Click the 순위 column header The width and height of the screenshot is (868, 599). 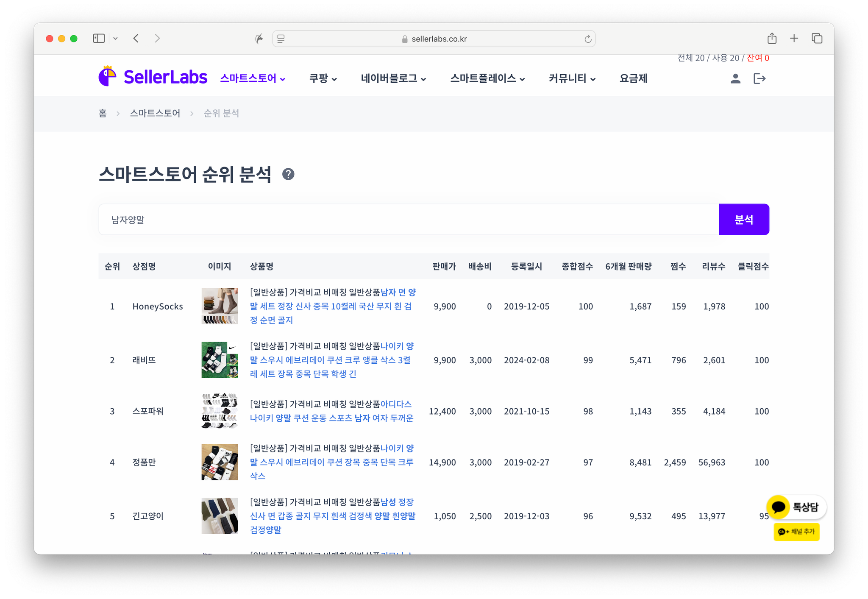[x=112, y=266]
